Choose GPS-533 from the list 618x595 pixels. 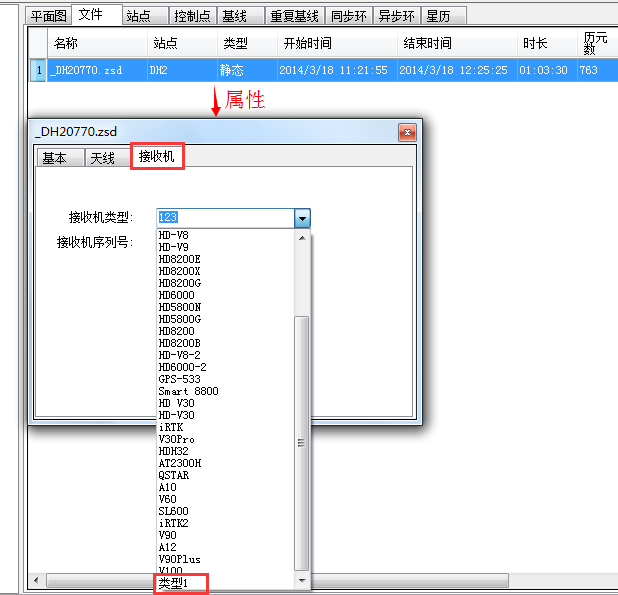pos(225,379)
